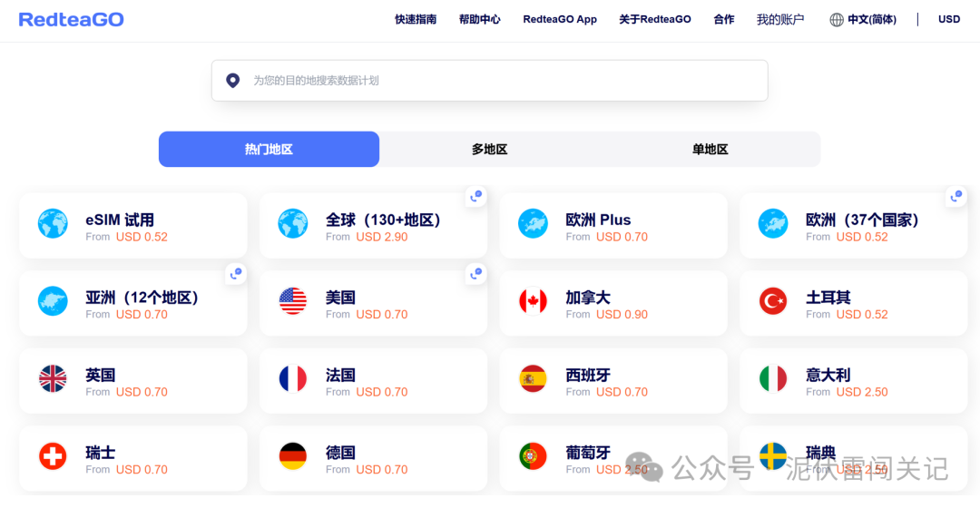Screen dimensions: 980x508
Task: Click phone-call badge on 欧洲 (37个国家) card
Action: pyautogui.click(x=956, y=196)
